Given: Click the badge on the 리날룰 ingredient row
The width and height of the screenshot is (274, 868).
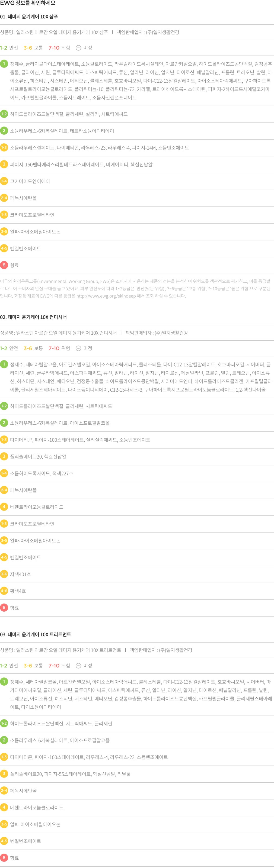Looking at the screenshot, I should click(4, 774).
